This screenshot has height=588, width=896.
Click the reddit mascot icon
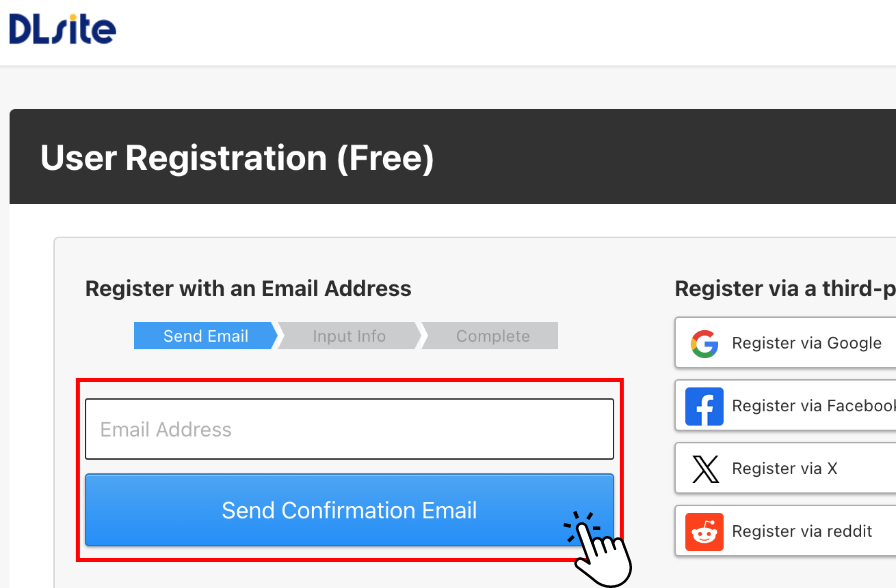(x=705, y=532)
